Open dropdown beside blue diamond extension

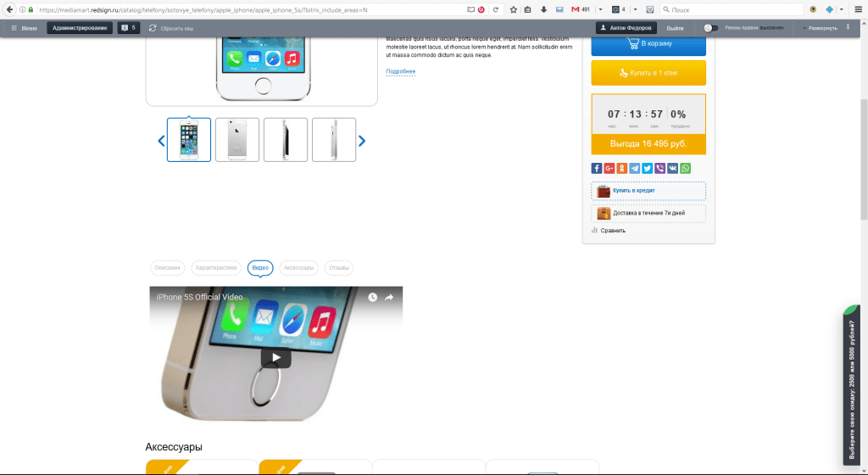point(842,9)
